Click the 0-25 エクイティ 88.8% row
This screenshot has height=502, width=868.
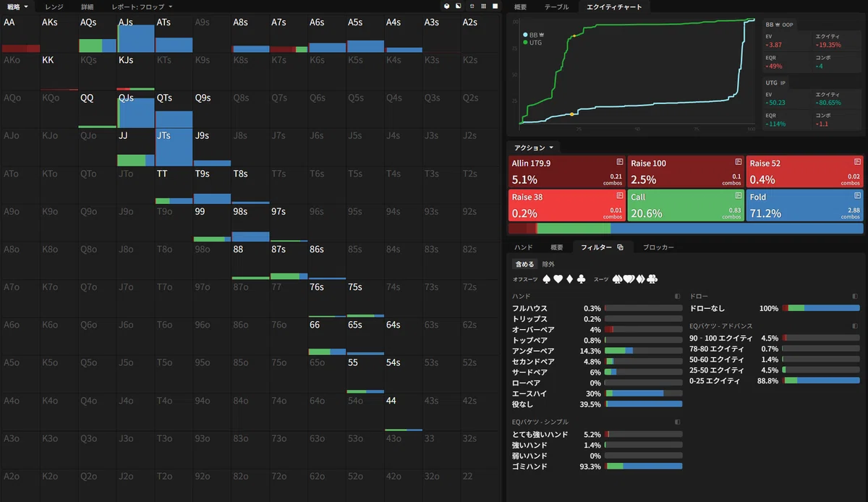pyautogui.click(x=775, y=380)
